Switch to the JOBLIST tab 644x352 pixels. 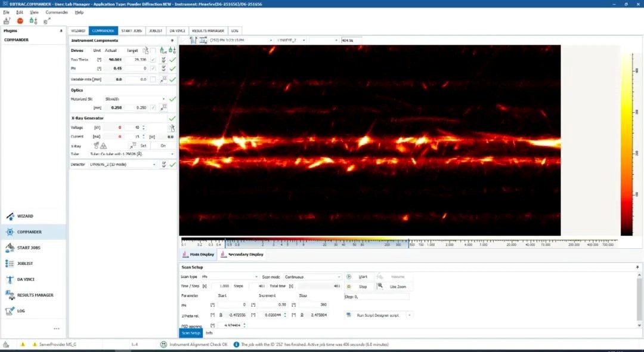point(156,30)
